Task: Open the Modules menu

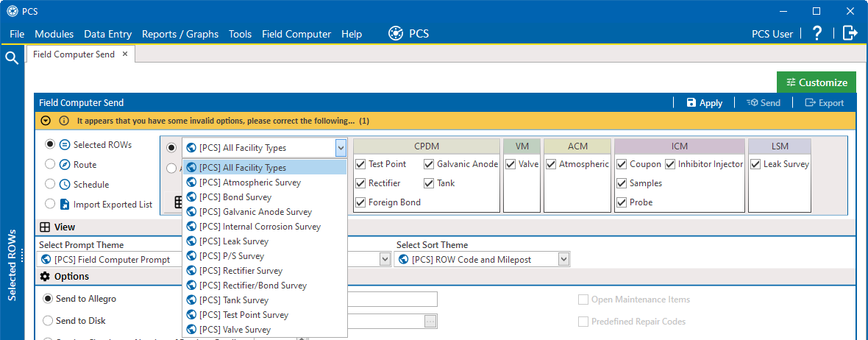Action: [x=54, y=34]
